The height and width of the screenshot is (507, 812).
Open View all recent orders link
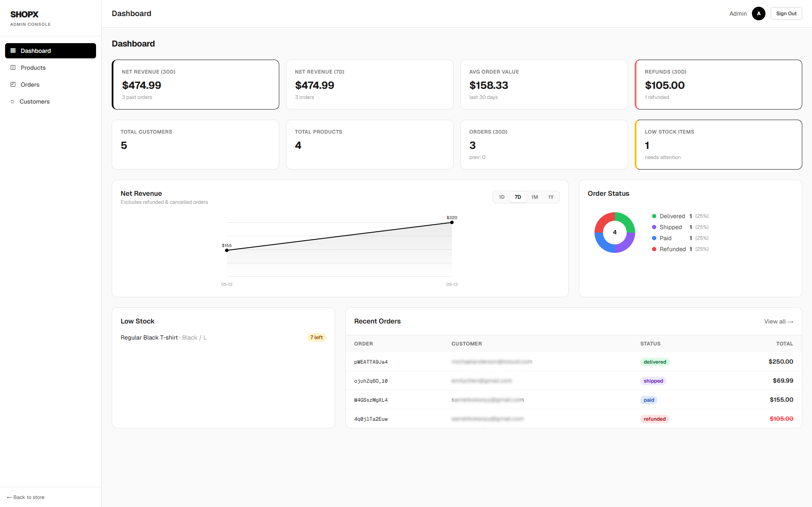click(x=779, y=321)
